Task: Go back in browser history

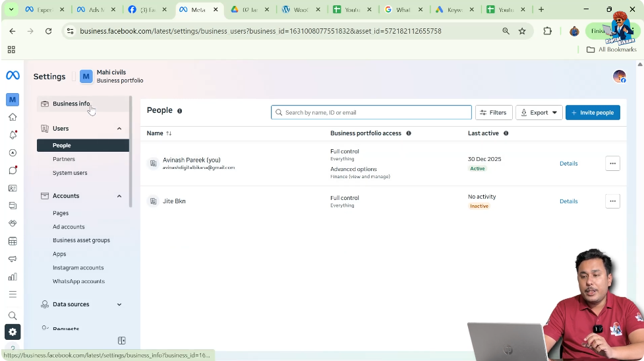Action: click(x=13, y=31)
